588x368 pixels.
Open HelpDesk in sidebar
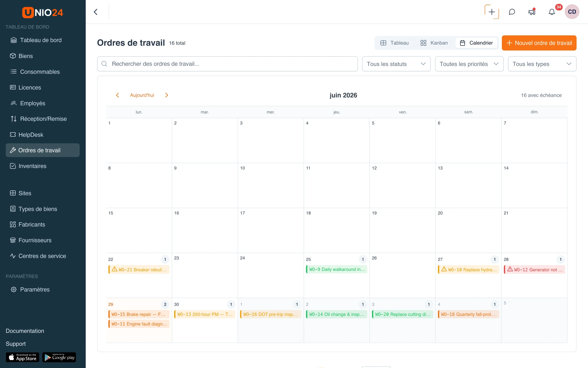(42, 135)
